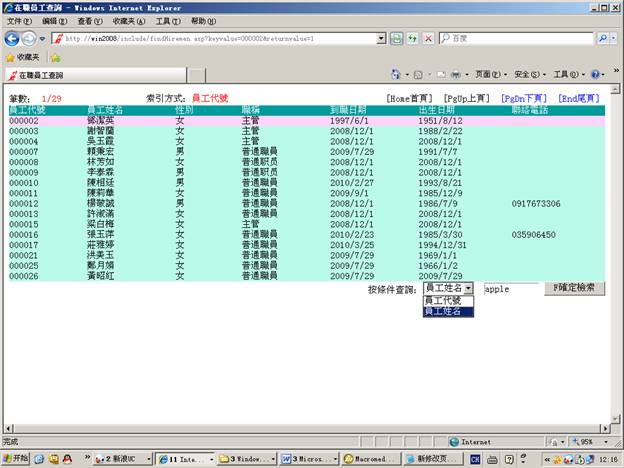The width and height of the screenshot is (624, 468).
Task: Click the browser Back arrow button
Action: click(12, 38)
